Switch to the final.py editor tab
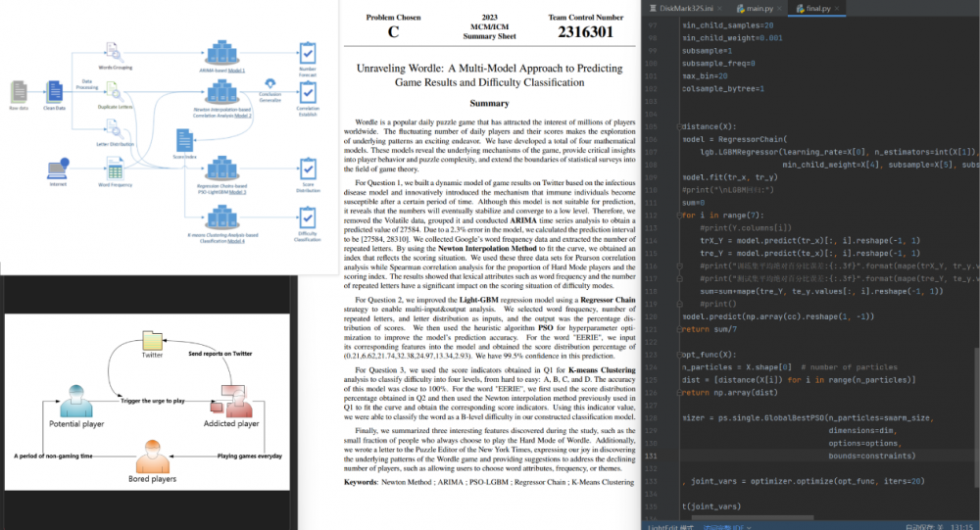 pos(817,8)
